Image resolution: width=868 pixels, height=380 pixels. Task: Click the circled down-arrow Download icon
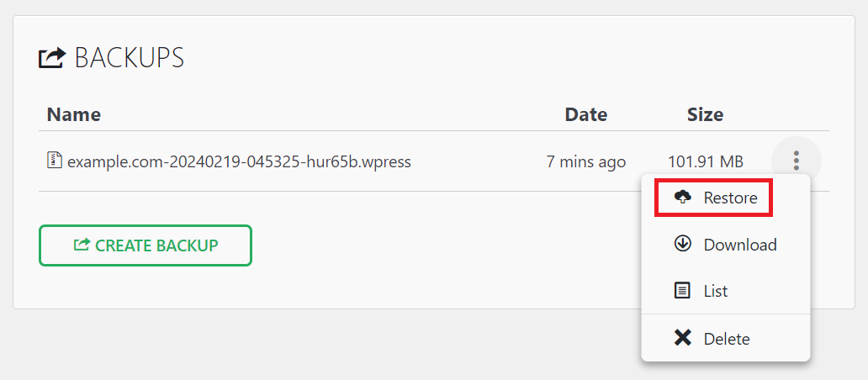click(x=683, y=244)
